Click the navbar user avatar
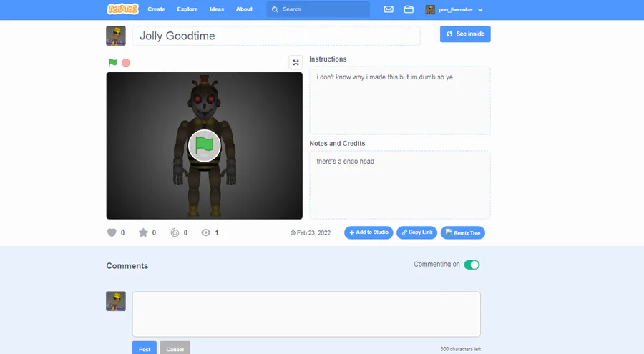 [430, 9]
